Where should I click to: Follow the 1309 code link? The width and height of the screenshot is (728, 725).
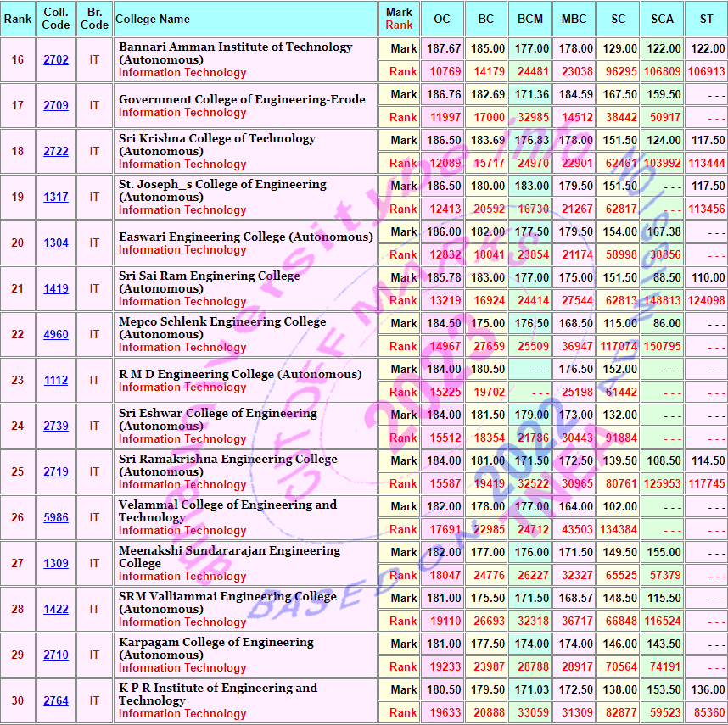pyautogui.click(x=56, y=564)
